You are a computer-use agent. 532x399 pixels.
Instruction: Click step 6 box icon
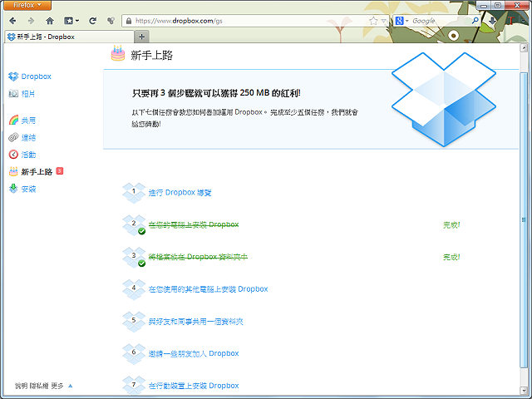click(134, 354)
